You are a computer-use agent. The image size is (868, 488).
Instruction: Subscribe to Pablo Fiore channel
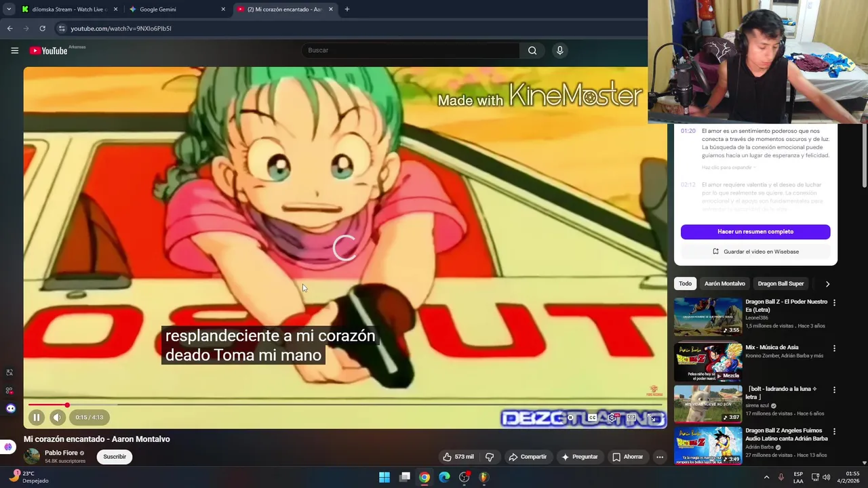pyautogui.click(x=115, y=457)
